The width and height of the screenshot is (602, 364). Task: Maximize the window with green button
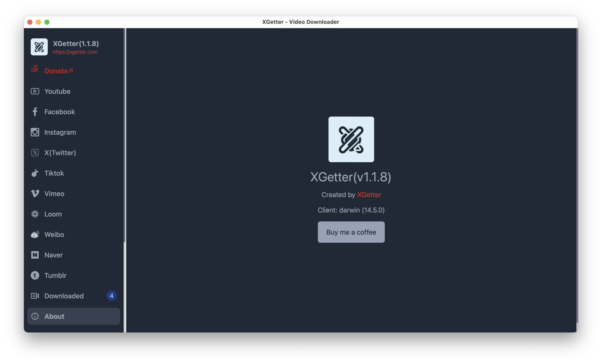tap(47, 22)
